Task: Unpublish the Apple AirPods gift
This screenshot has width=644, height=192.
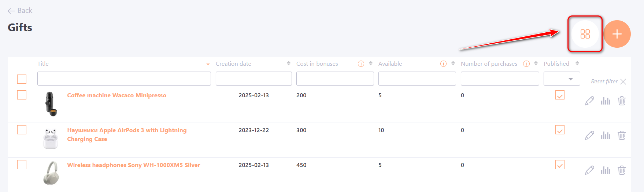Action: click(560, 130)
